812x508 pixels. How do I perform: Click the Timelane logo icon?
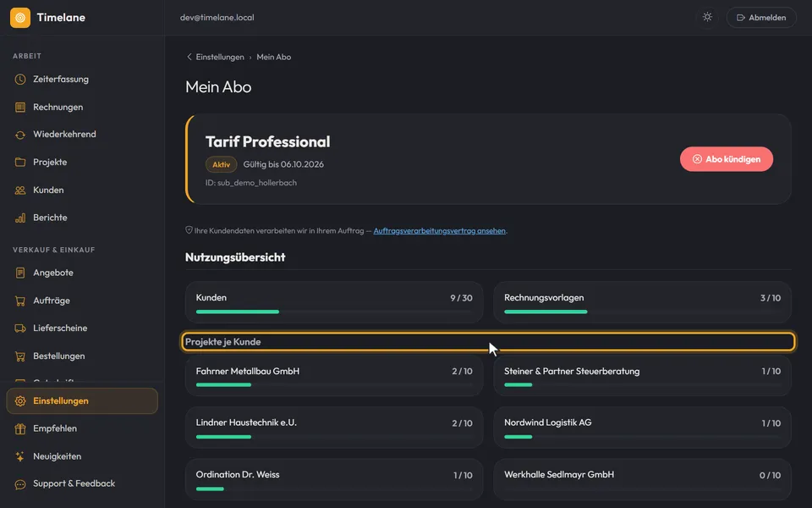click(x=20, y=18)
